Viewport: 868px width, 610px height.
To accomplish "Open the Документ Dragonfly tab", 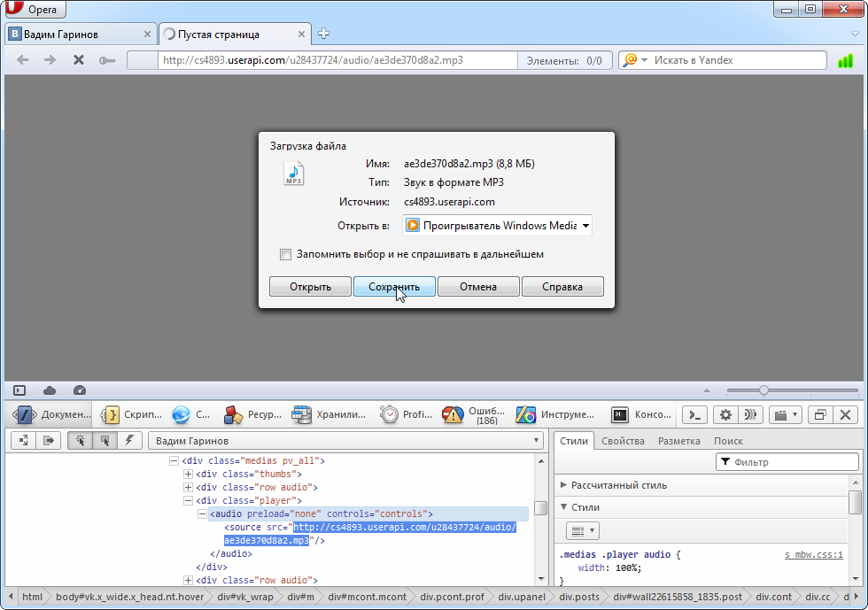I will coord(51,414).
